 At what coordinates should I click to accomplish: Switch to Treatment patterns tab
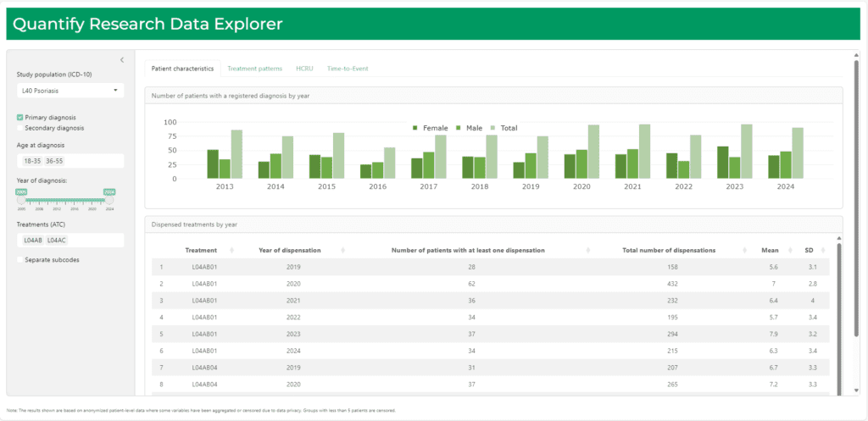pyautogui.click(x=254, y=69)
